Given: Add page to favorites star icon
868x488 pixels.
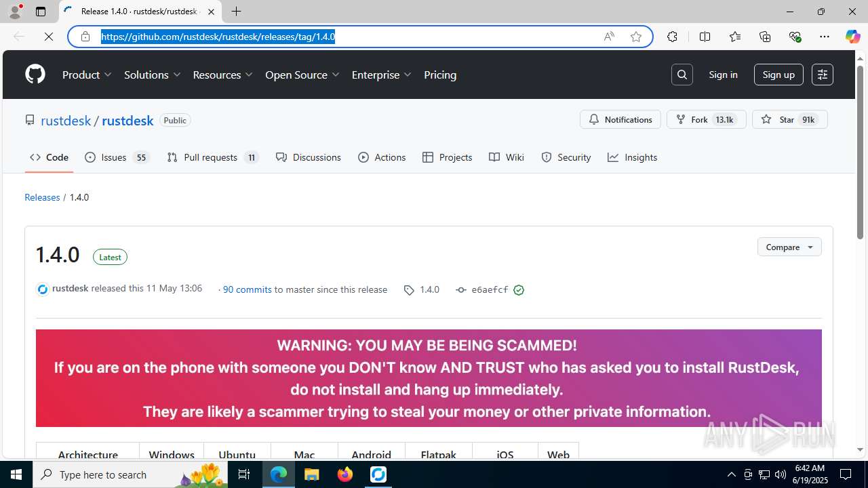Looking at the screenshot, I should (x=636, y=37).
